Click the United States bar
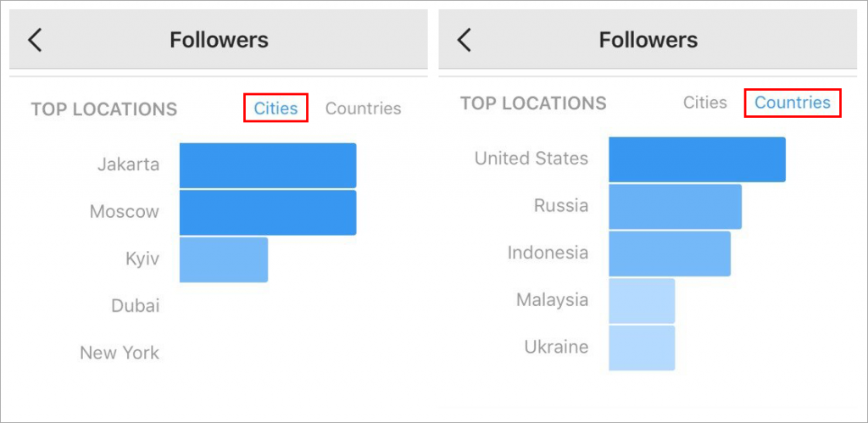868x423 pixels. tap(698, 159)
